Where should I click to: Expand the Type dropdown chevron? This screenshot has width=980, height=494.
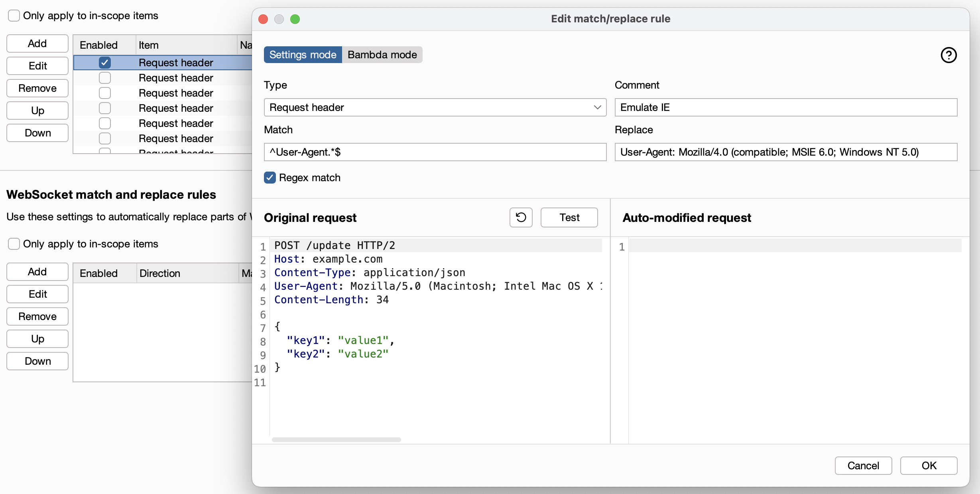(x=597, y=107)
